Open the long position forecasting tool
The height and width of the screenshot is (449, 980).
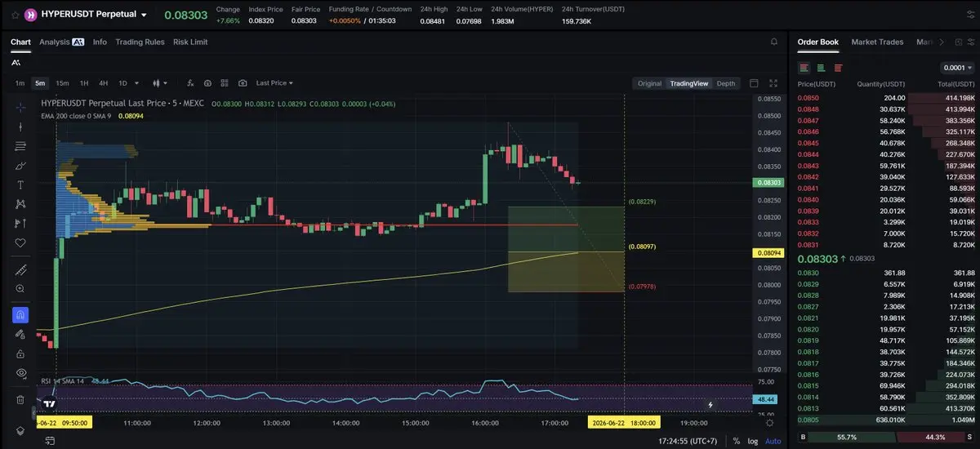[x=20, y=224]
